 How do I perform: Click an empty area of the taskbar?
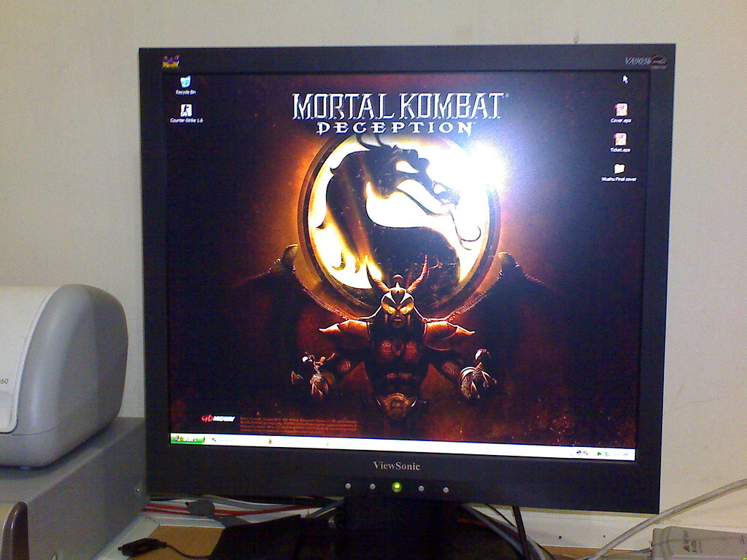[x=429, y=448]
